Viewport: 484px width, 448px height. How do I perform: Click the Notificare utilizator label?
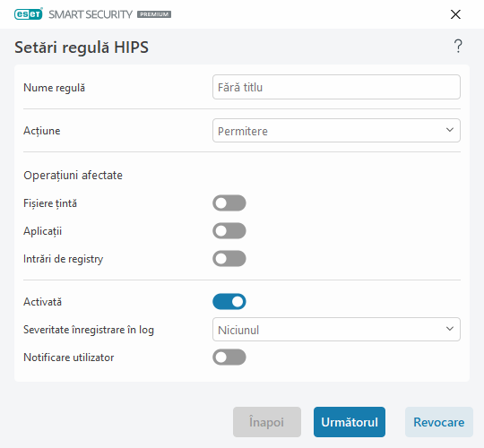(69, 358)
